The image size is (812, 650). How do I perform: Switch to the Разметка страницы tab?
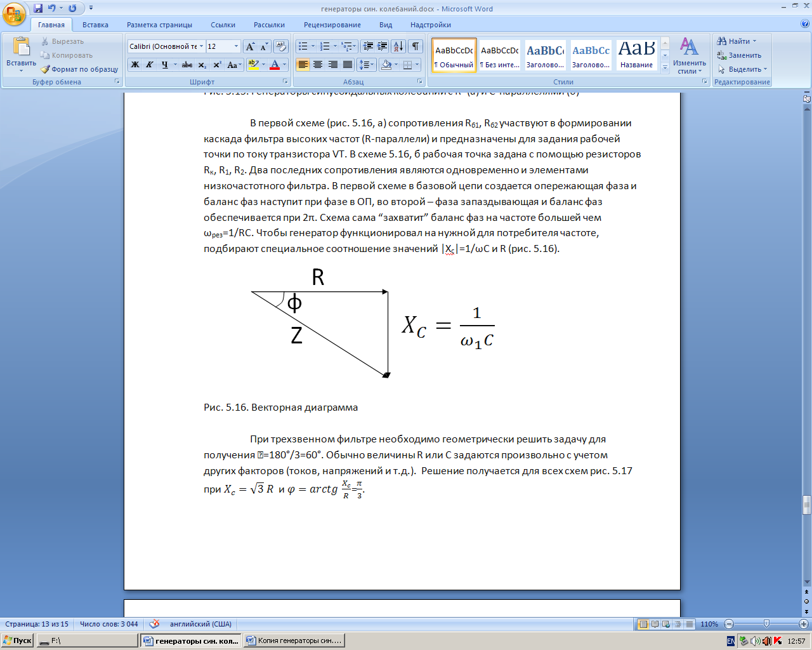pos(159,25)
